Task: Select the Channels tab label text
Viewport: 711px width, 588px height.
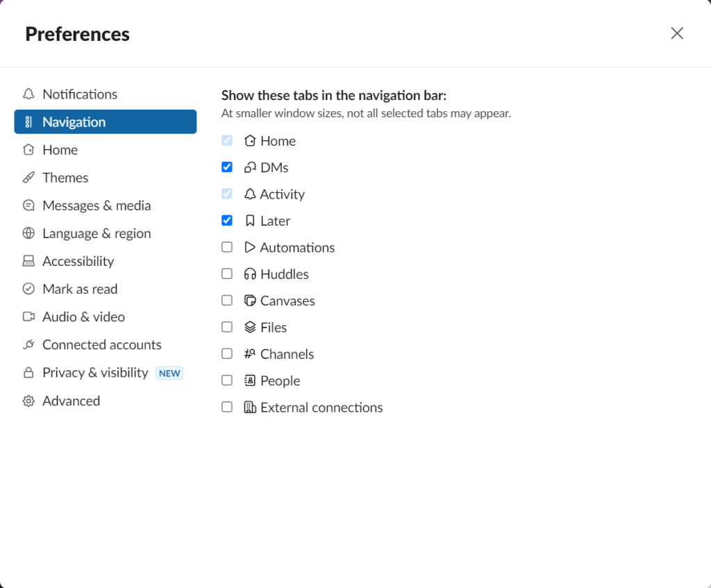Action: point(287,353)
